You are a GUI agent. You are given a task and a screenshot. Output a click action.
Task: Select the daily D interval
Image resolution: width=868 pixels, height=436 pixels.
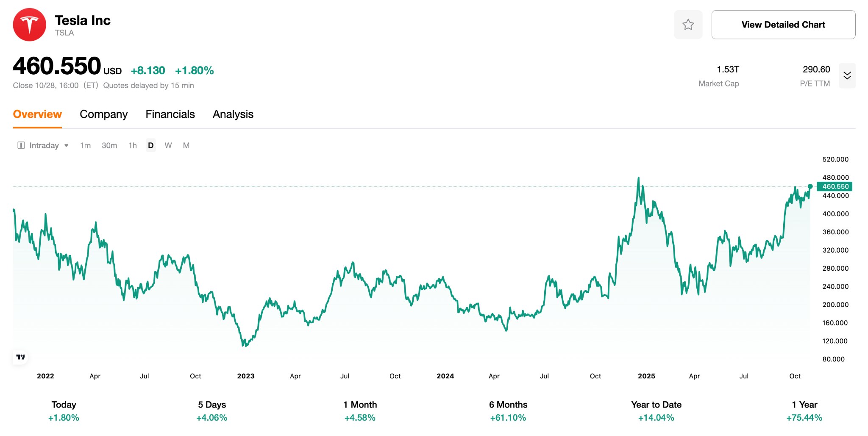click(150, 145)
